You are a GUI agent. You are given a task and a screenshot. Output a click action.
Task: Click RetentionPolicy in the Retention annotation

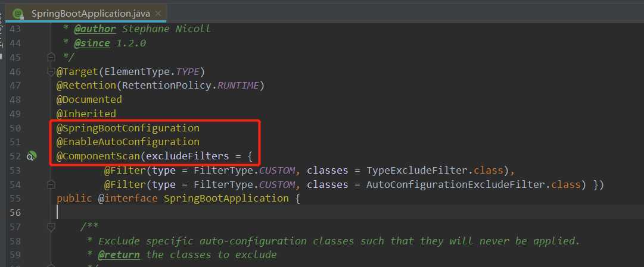point(166,86)
